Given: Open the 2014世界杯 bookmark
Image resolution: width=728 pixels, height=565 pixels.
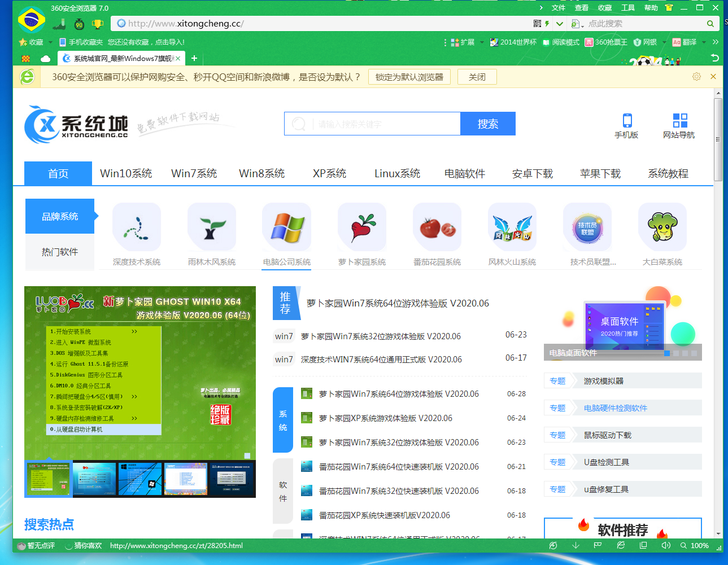Looking at the screenshot, I should click(513, 42).
